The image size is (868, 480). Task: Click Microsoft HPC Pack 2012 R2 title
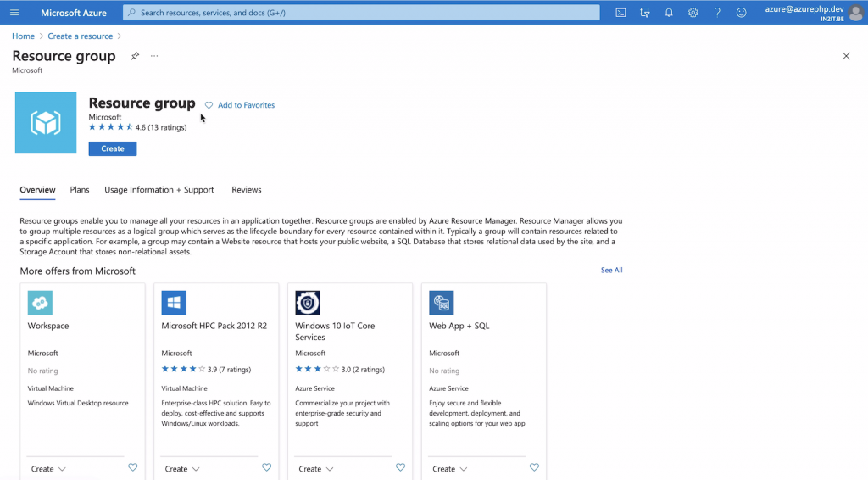[x=214, y=326]
